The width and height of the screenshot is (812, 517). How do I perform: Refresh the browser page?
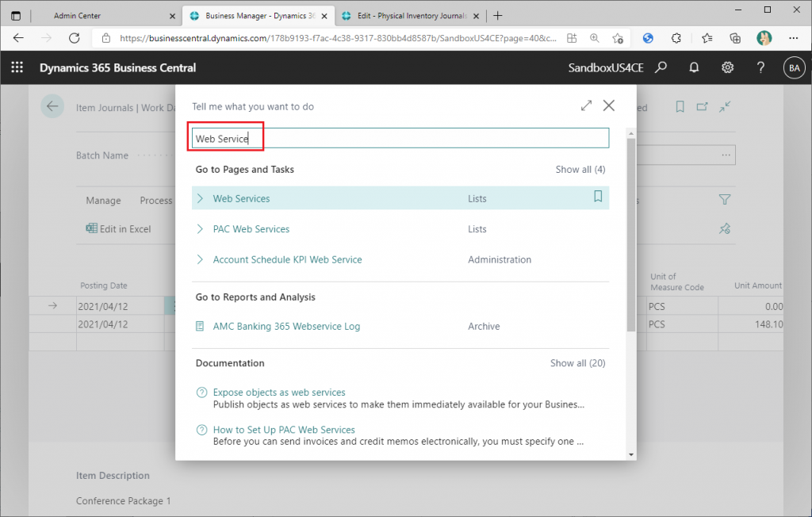click(75, 38)
